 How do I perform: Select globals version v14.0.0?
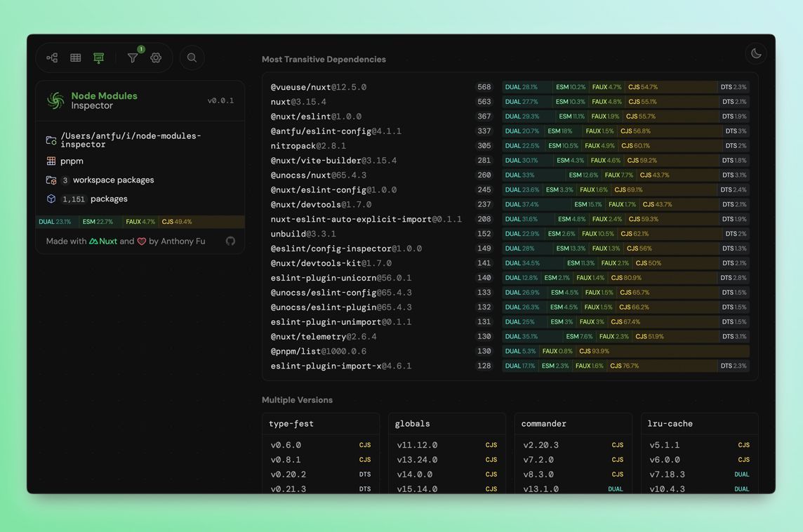click(x=447, y=474)
